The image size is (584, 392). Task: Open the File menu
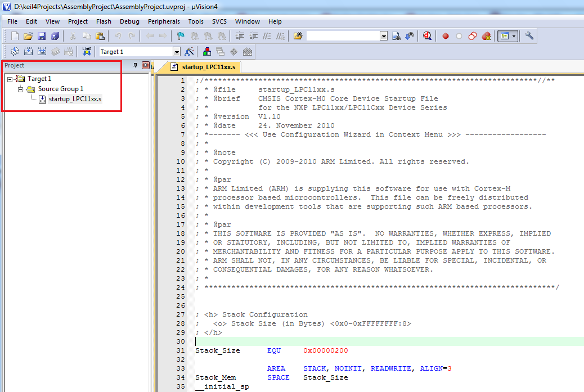click(x=12, y=21)
